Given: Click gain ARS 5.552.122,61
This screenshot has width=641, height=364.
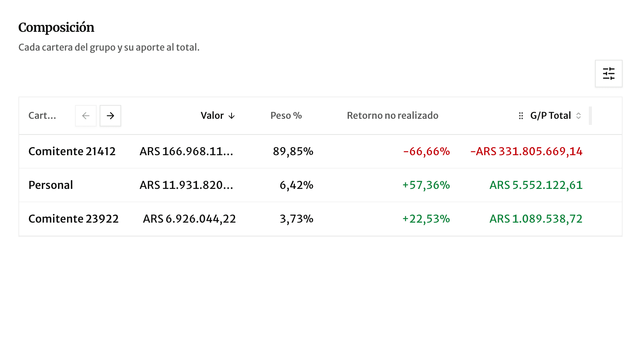Looking at the screenshot, I should 536,185.
